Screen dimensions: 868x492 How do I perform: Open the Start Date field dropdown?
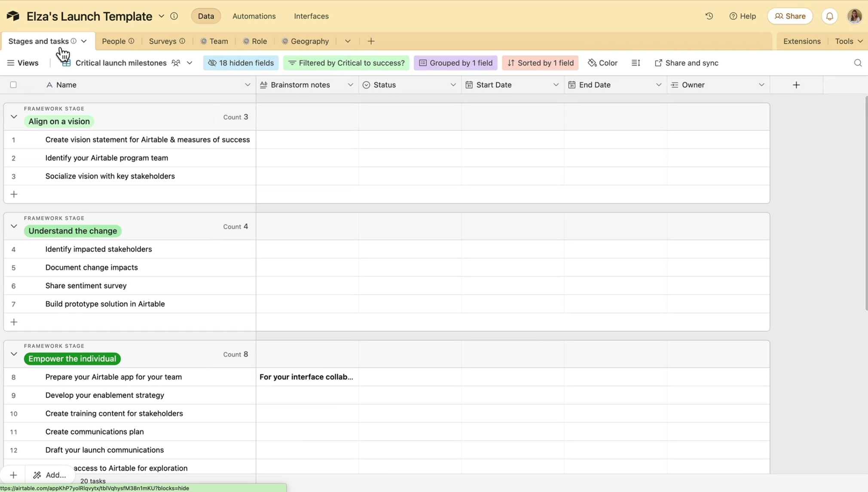pyautogui.click(x=556, y=85)
